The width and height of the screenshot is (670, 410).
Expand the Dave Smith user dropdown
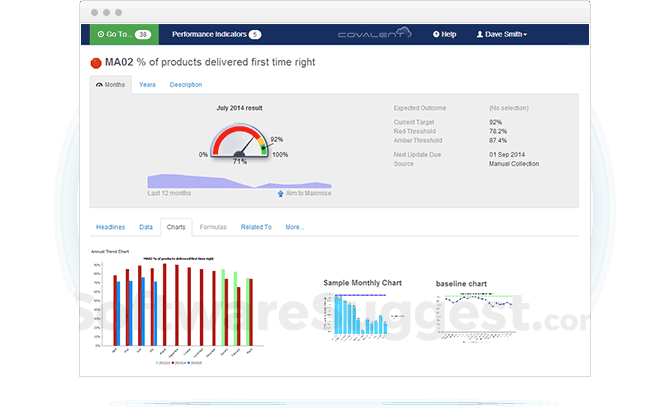pos(502,34)
